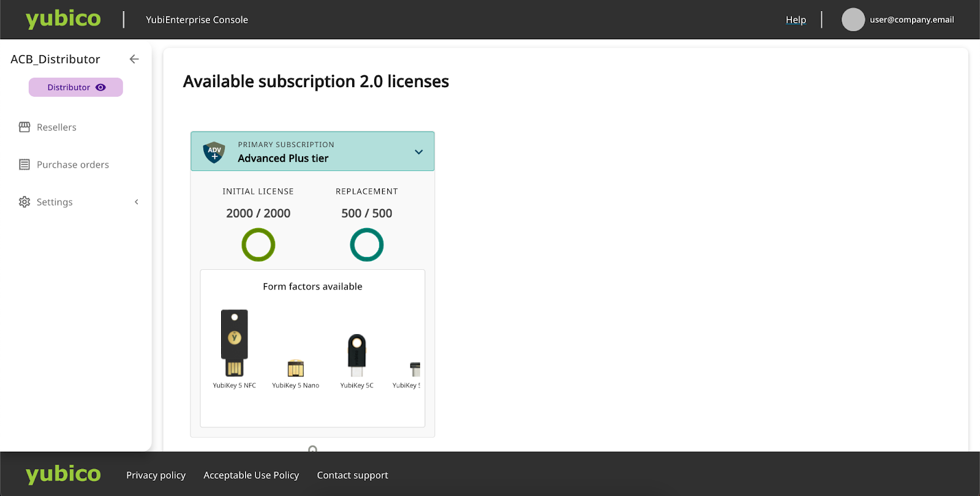Go to Purchase orders in the sidebar
980x496 pixels.
(x=73, y=164)
